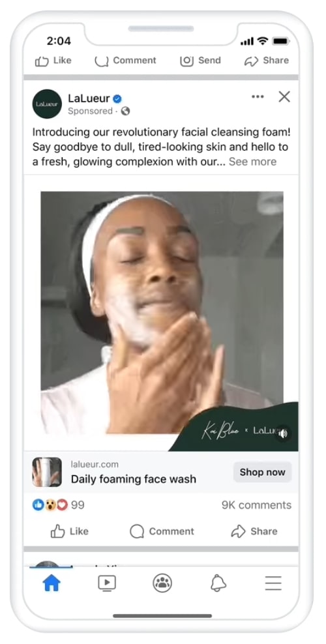
Task: Tap the Shop now button
Action: [x=262, y=473]
